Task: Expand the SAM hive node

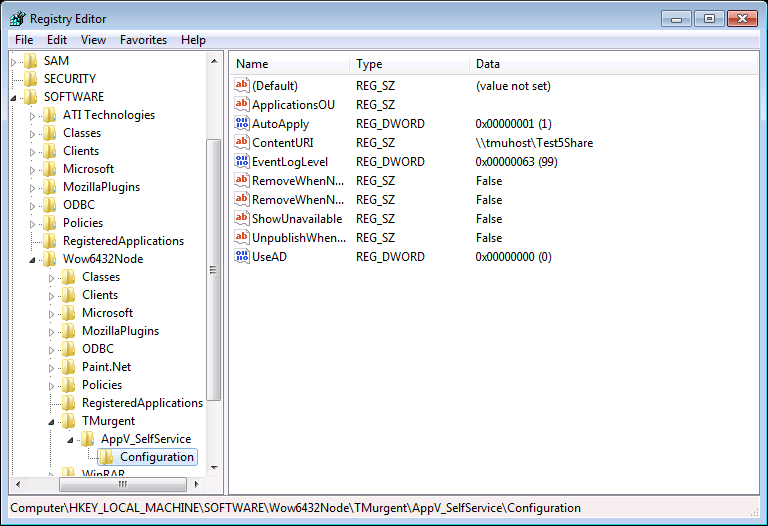Action: coord(14,61)
